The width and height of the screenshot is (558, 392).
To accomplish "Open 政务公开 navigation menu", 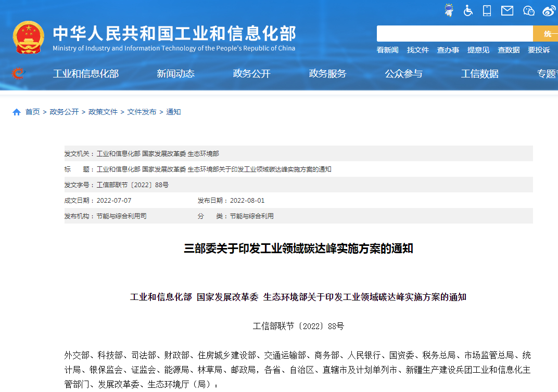I will pos(251,74).
